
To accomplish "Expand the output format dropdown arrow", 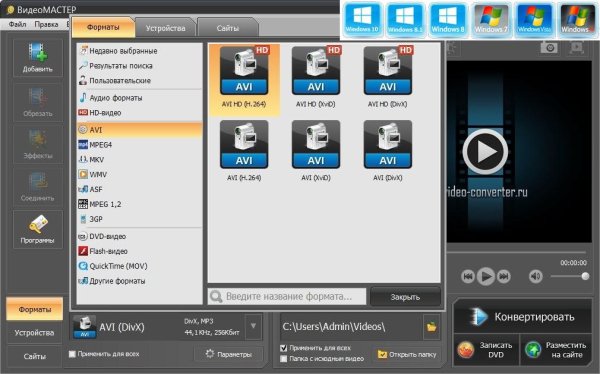I will (253, 326).
